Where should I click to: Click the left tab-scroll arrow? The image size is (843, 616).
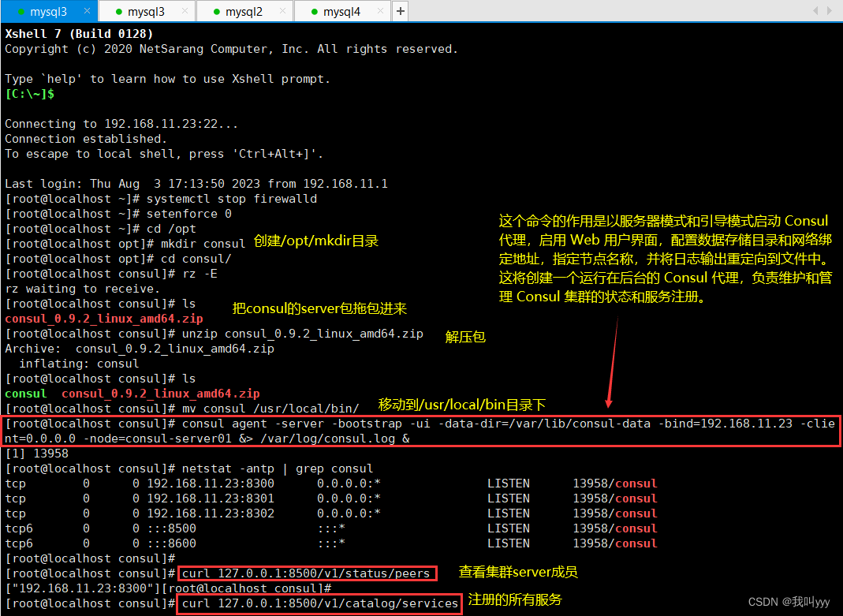[816, 10]
